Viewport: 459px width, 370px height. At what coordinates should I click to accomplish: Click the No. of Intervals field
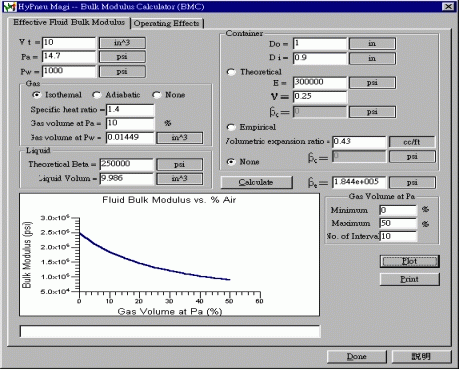398,236
